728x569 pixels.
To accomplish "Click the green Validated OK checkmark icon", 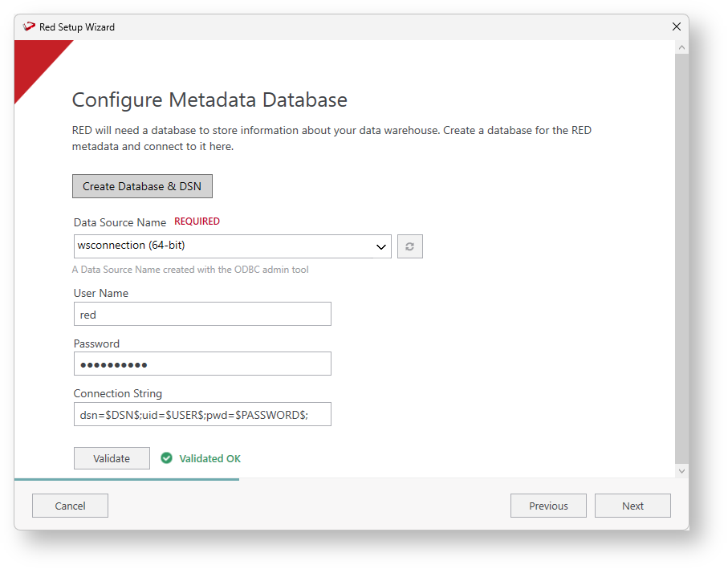I will [x=167, y=458].
